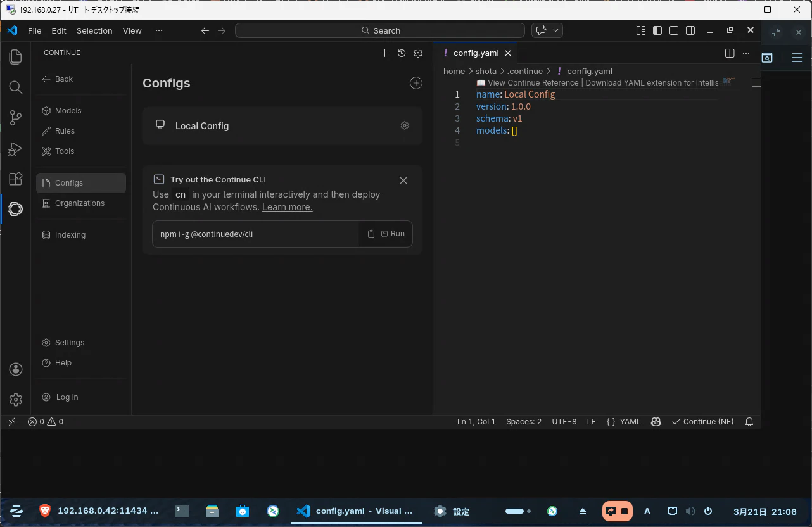Open editor More Actions ellipsis

click(746, 53)
